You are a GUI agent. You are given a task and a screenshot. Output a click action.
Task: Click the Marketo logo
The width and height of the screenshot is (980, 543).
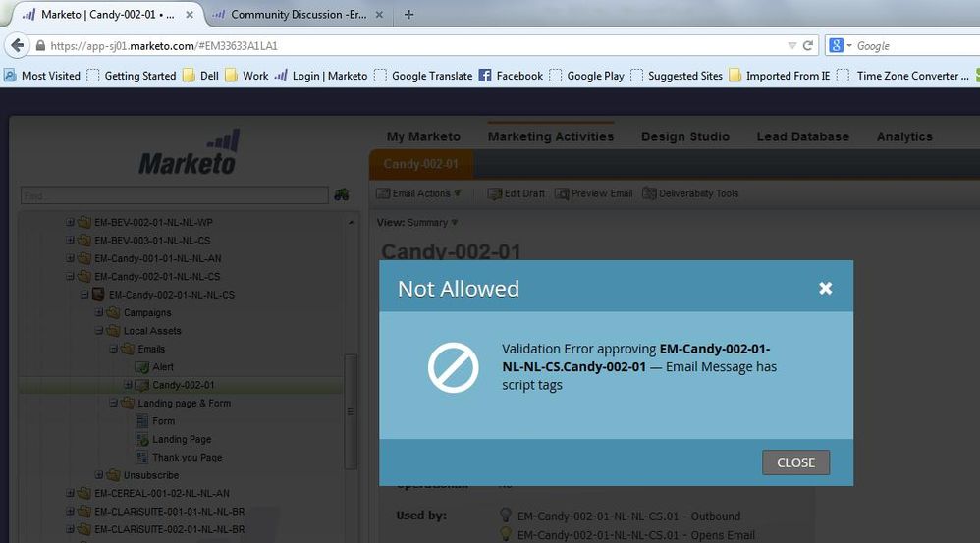188,153
